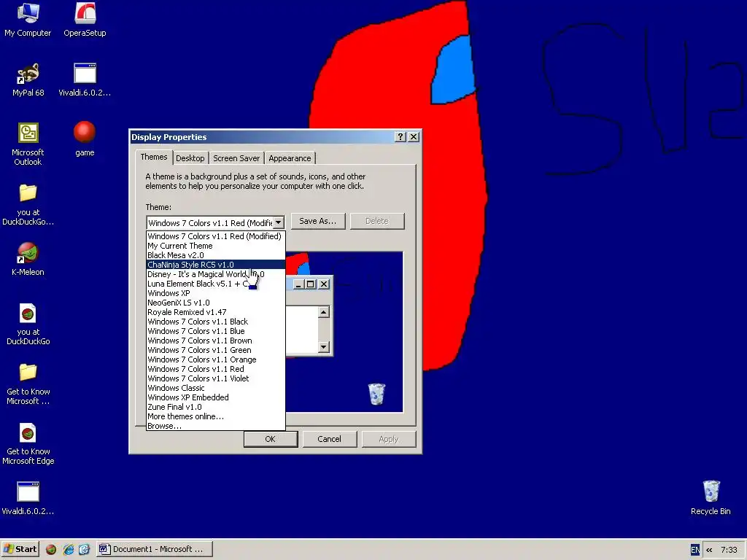The width and height of the screenshot is (747, 560).
Task: Choose ChaNinja Style RC5 v1.0 theme
Action: point(216,265)
